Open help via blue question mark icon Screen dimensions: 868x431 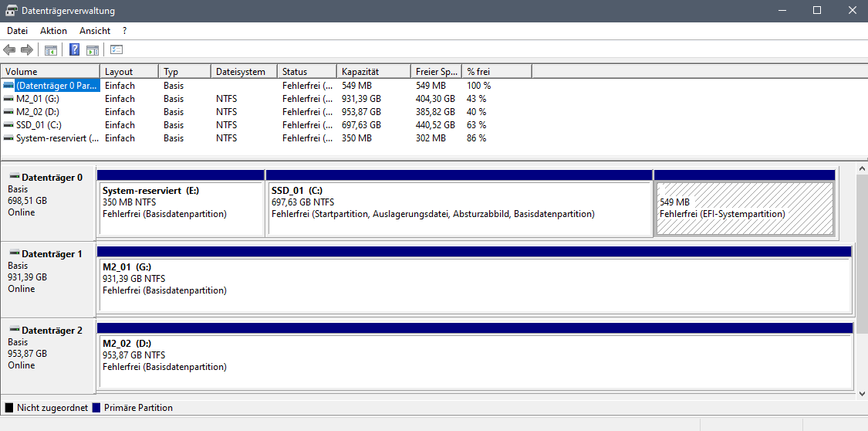(x=74, y=50)
